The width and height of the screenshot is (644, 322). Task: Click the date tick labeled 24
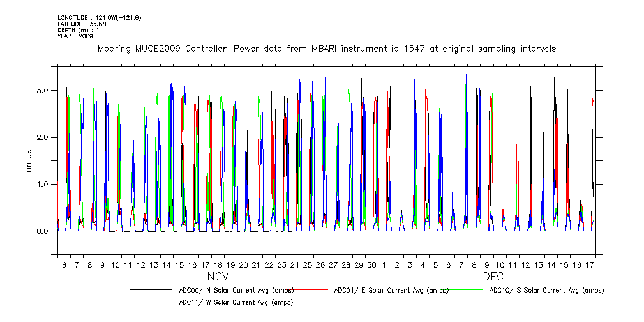coord(294,264)
